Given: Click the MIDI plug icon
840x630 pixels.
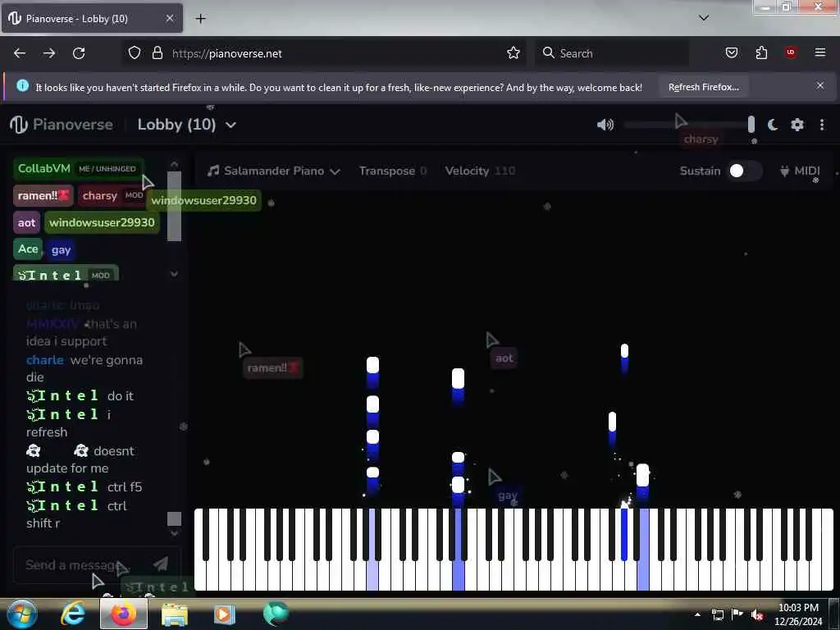Looking at the screenshot, I should coord(784,171).
